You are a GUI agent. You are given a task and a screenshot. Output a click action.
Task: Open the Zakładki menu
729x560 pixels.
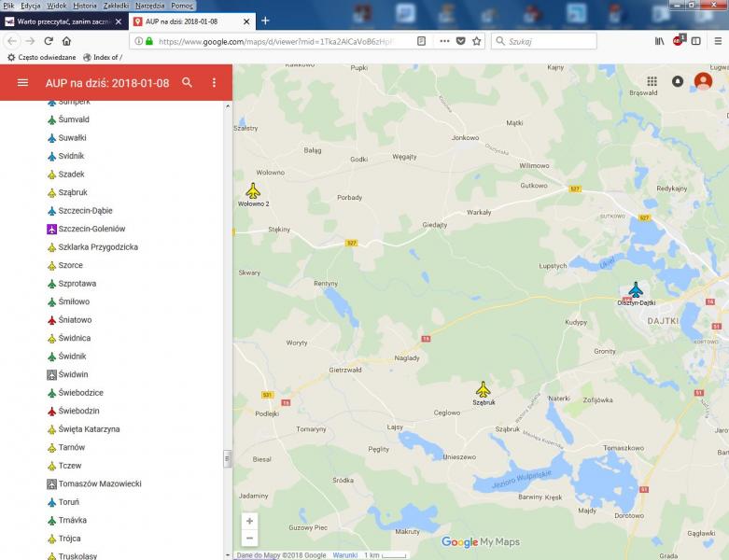(117, 6)
